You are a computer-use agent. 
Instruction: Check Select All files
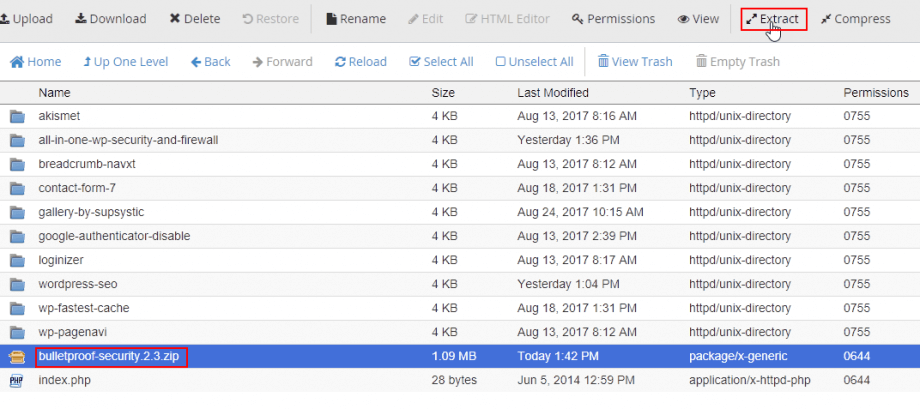441,62
